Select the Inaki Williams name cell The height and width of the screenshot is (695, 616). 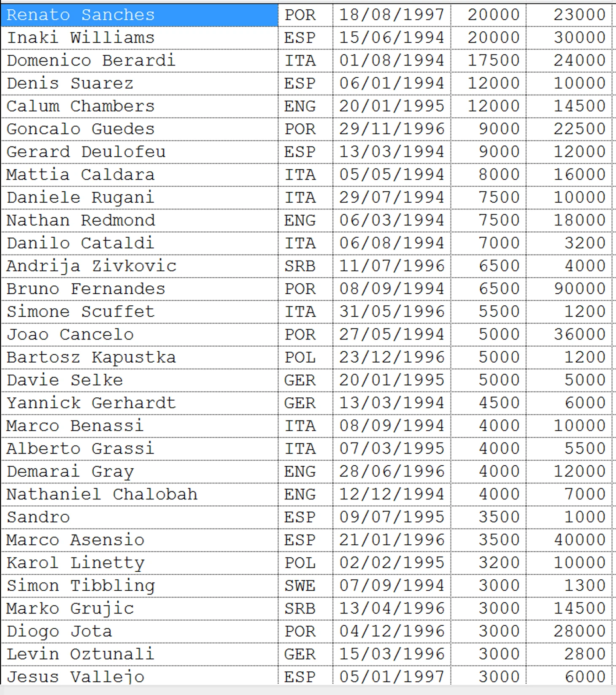point(139,38)
